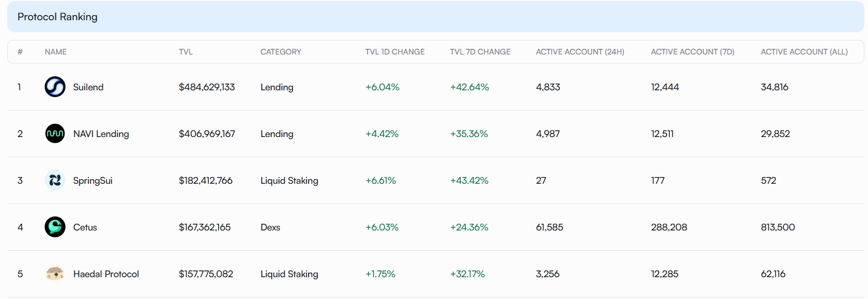Sort by TVL 7D CHANGE header
This screenshot has height=299, width=868.
pyautogui.click(x=480, y=52)
